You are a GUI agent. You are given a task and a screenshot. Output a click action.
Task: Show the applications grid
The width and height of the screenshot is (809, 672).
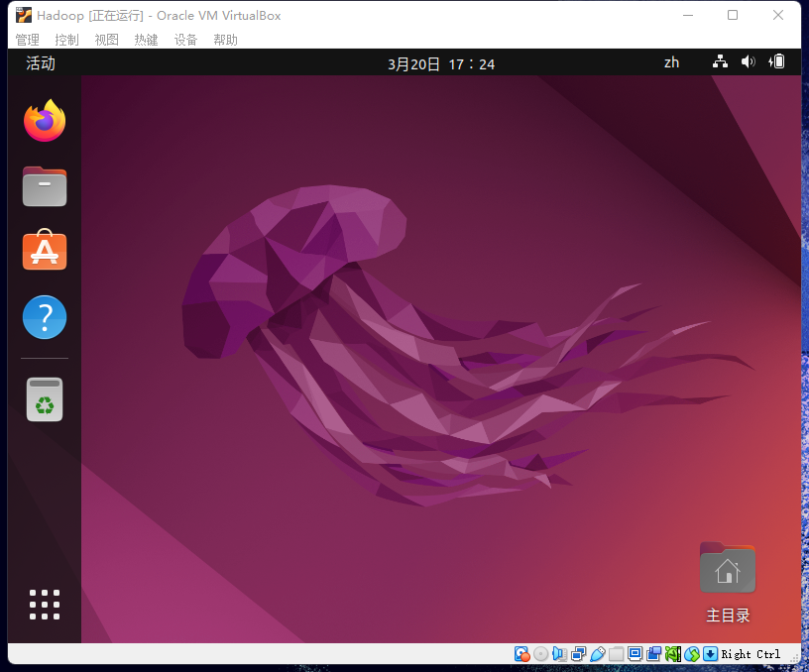(45, 605)
